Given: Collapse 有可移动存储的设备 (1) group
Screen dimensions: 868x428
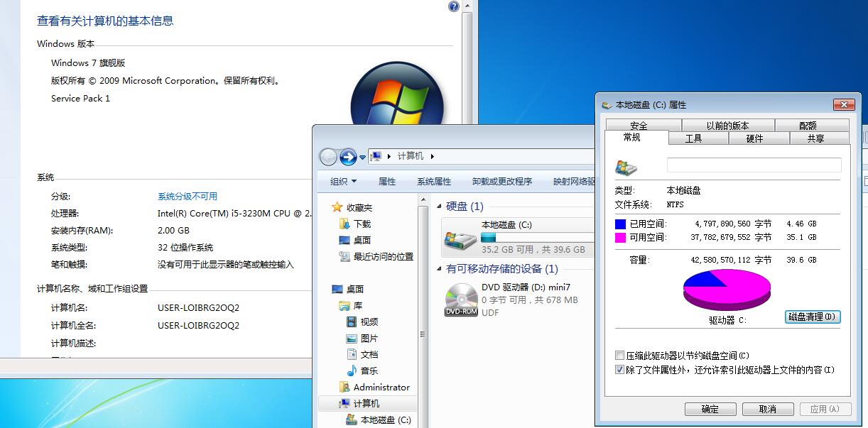Looking at the screenshot, I should [x=440, y=269].
